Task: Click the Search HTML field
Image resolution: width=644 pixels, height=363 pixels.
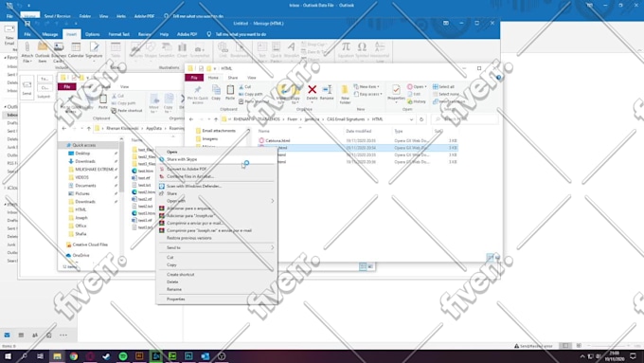Action: tap(465, 119)
